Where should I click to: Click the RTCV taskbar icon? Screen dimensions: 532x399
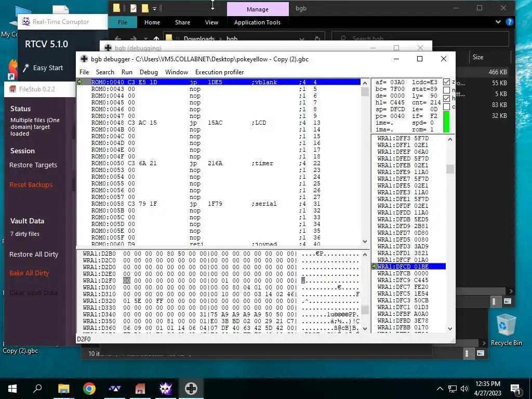click(x=166, y=389)
